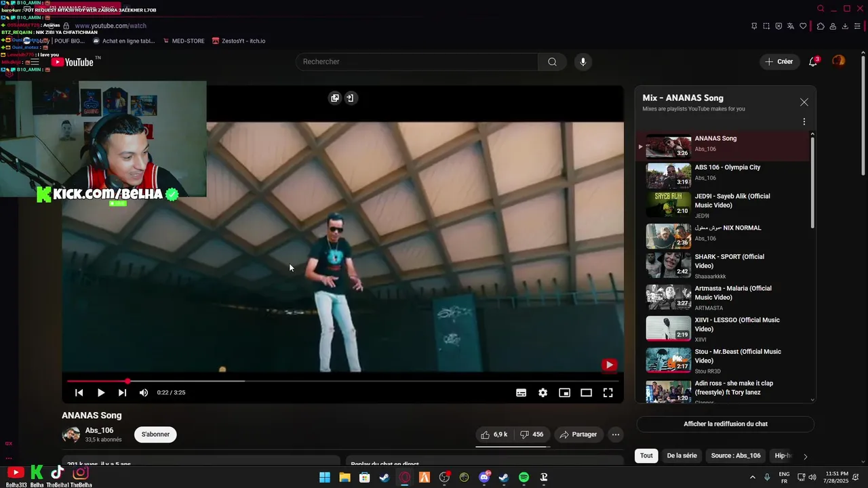Open YouTube notifications bell

pyautogui.click(x=813, y=62)
